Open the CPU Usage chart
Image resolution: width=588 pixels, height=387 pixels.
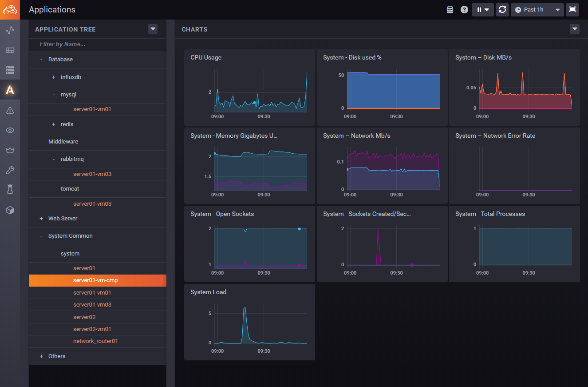249,88
